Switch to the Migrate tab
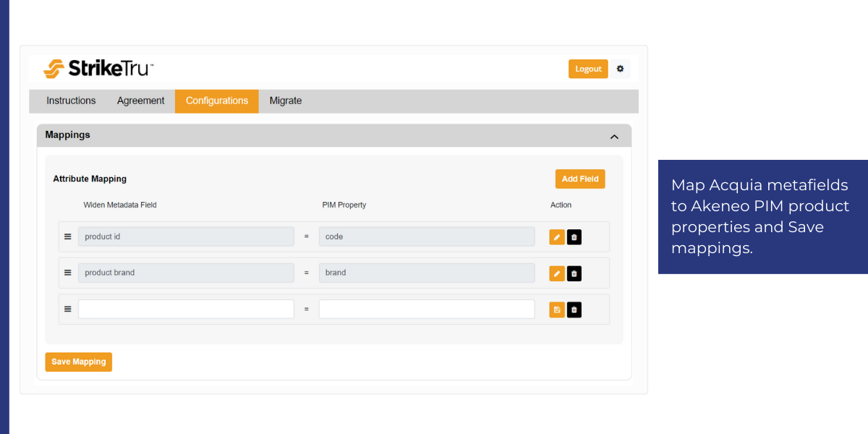This screenshot has height=434, width=868. coord(286,101)
